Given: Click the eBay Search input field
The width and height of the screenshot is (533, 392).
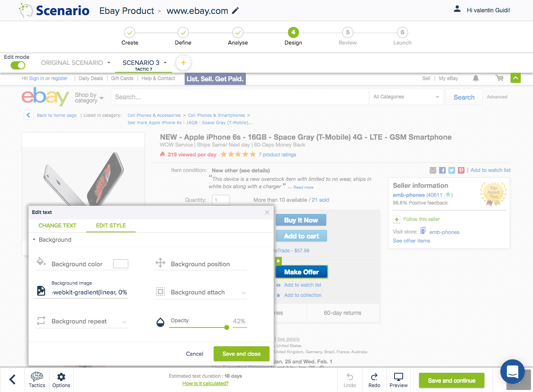Looking at the screenshot, I should coord(240,97).
